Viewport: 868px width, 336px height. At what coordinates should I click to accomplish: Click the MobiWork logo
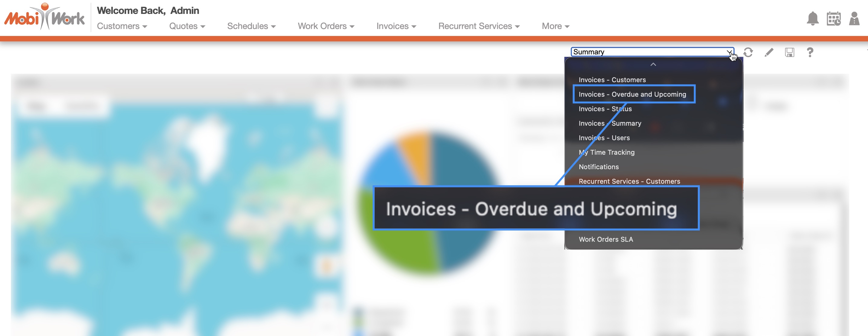pos(44,17)
